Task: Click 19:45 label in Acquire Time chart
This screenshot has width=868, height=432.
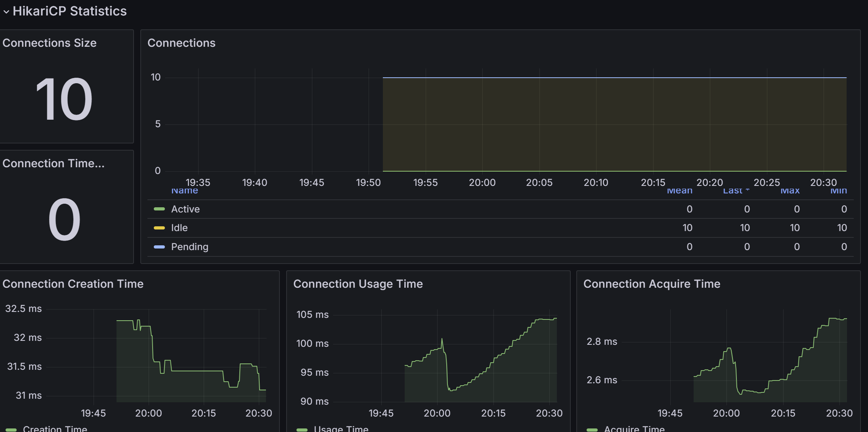Action: point(670,413)
